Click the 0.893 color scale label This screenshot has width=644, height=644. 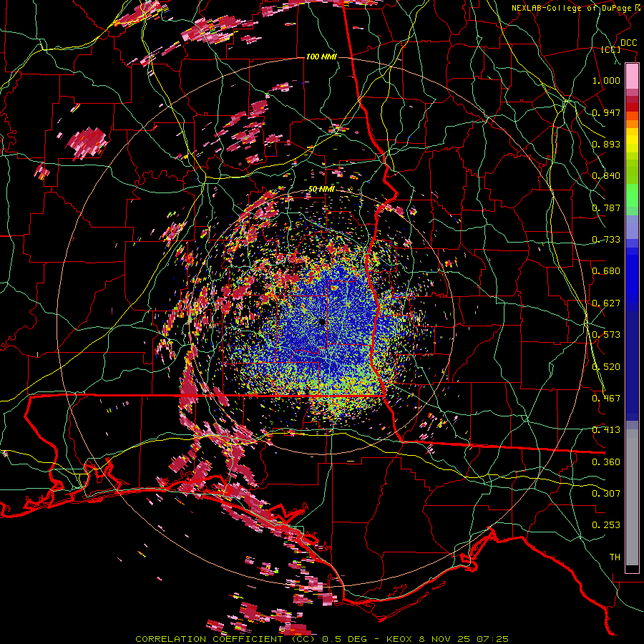pyautogui.click(x=606, y=144)
